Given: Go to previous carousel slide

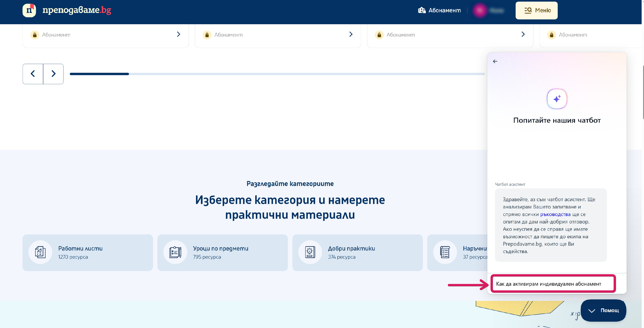Looking at the screenshot, I should 33,74.
